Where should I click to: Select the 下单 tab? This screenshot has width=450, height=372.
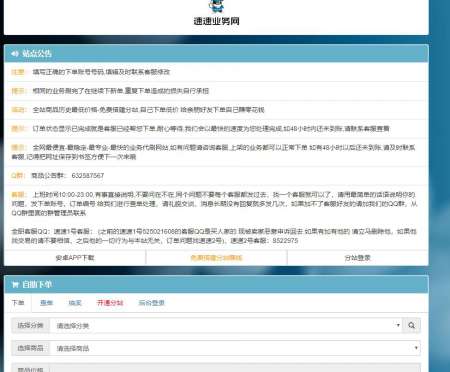tap(18, 303)
